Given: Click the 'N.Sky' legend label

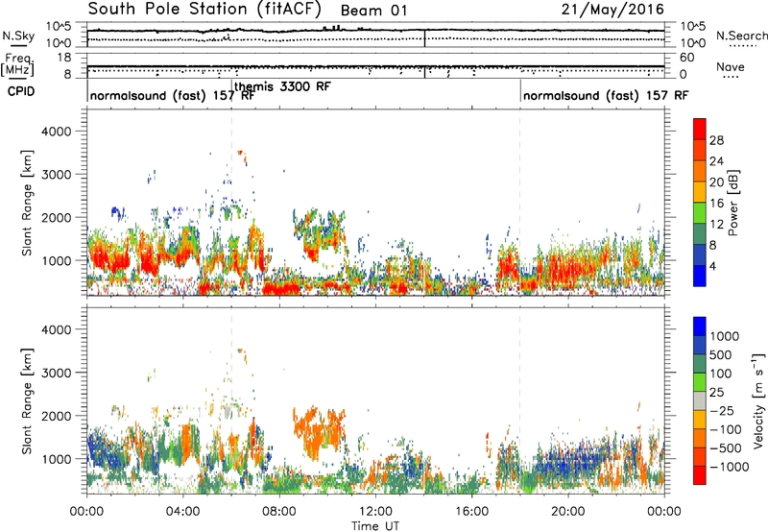Looking at the screenshot, I should [18, 36].
